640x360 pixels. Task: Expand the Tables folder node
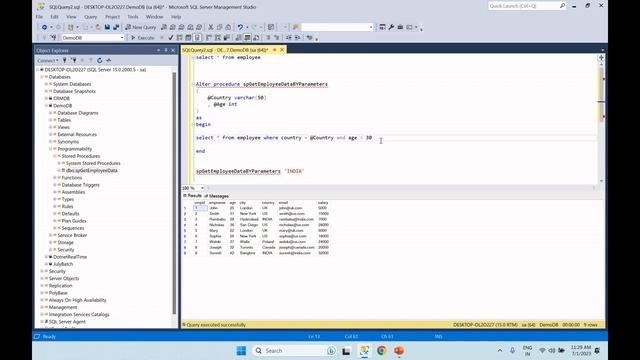50,120
